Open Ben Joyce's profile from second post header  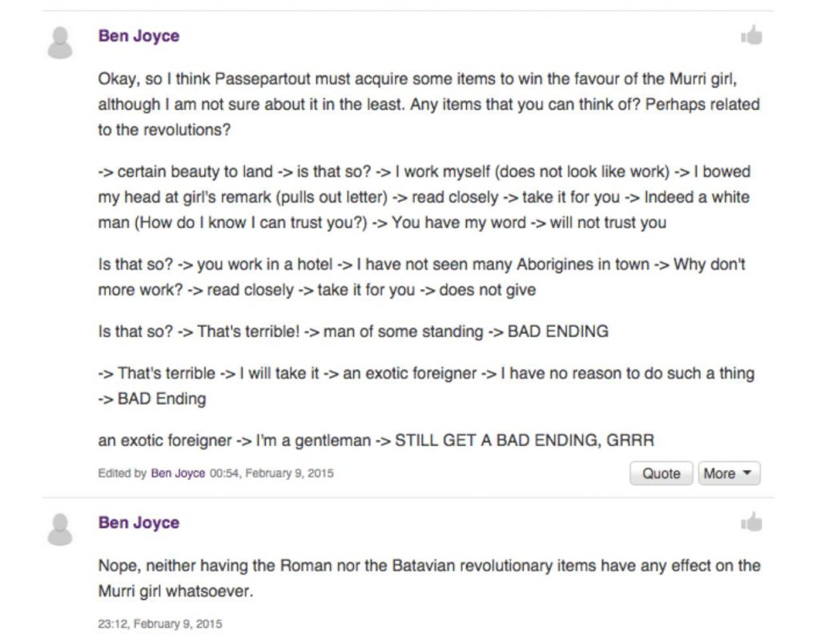point(139,523)
